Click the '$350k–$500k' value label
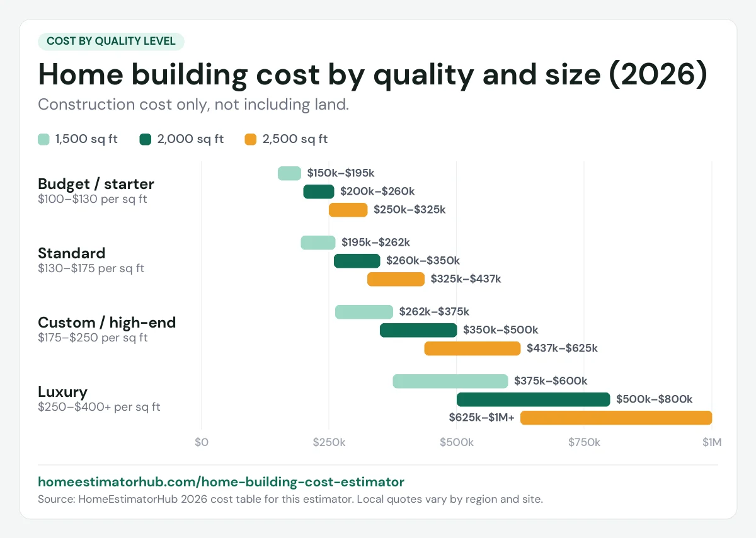Viewport: 756px width, 538px height. coord(501,330)
